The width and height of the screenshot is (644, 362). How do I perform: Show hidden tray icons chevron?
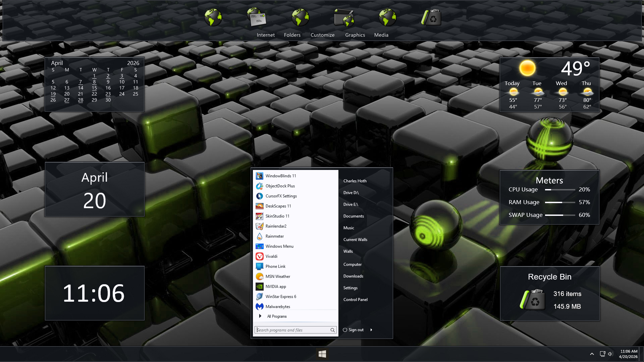click(x=592, y=354)
